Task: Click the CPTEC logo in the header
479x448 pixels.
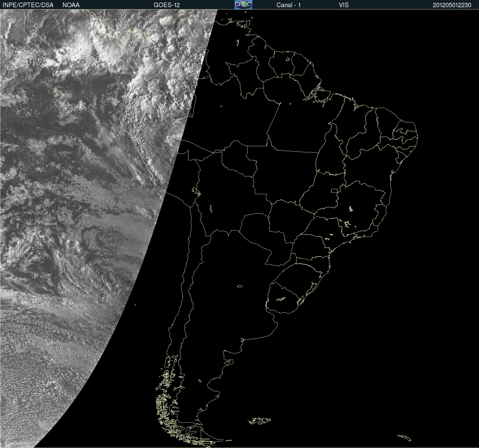Action: coord(243,5)
